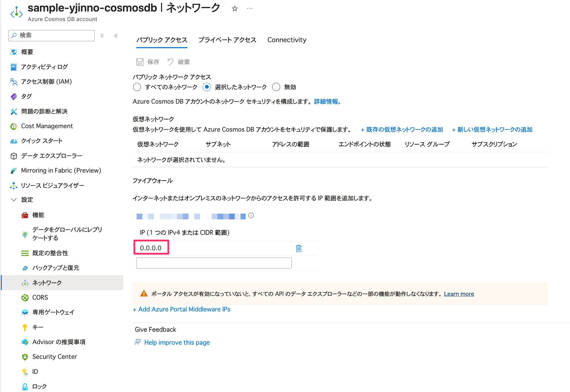This screenshot has width=570, height=392.
Task: Open the 概要 overview page
Action: tap(27, 52)
